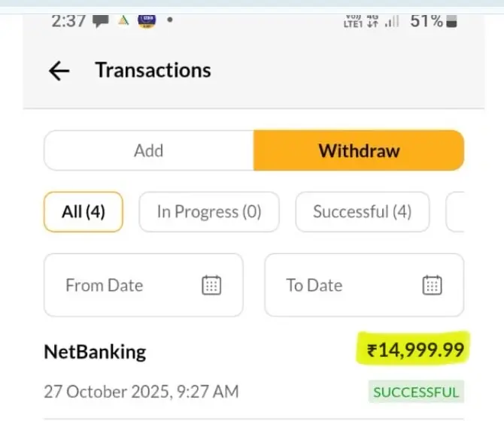Viewport: 504px width, 421px height.
Task: Open the To Date calendar icon
Action: pyautogui.click(x=432, y=285)
